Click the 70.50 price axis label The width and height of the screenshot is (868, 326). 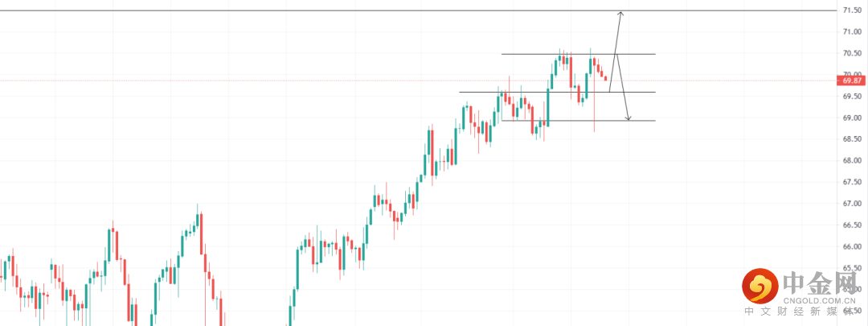852,53
